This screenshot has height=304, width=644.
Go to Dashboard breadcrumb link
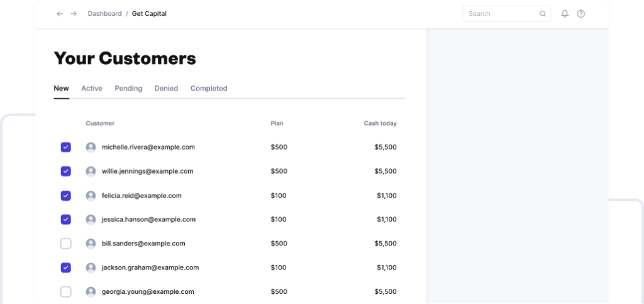104,14
